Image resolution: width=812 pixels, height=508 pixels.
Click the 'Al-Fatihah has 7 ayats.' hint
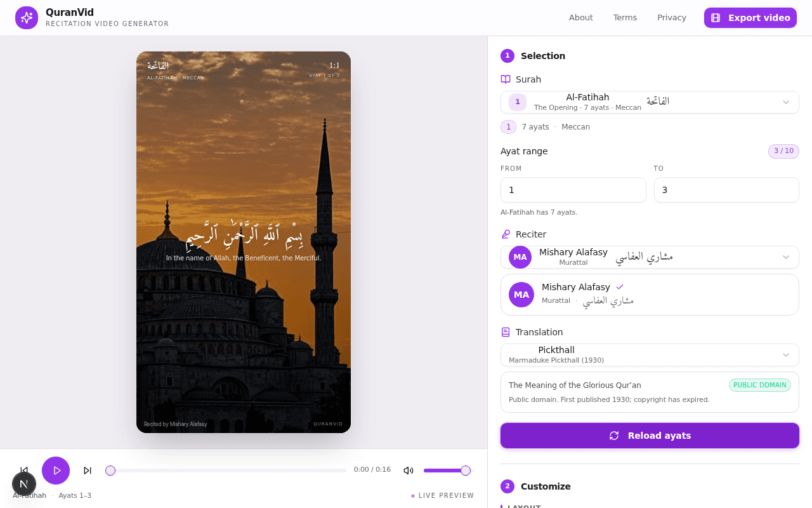coord(539,212)
